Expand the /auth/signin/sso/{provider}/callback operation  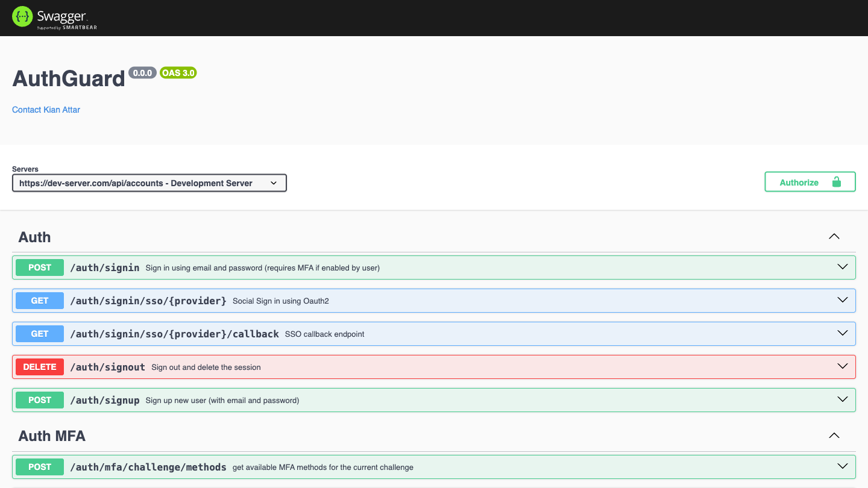click(x=842, y=333)
